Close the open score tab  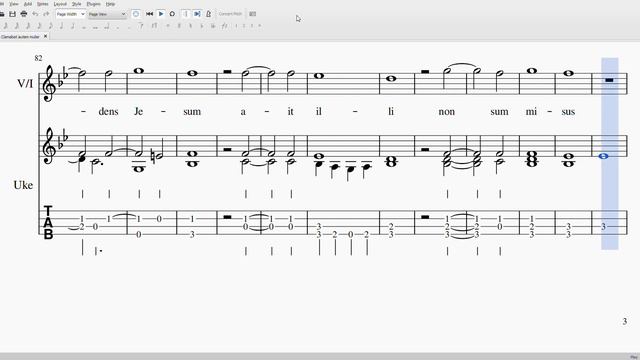[x=45, y=36]
